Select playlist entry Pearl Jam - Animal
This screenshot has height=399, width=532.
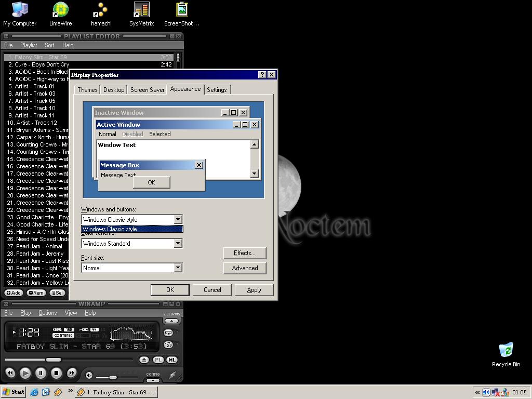pyautogui.click(x=37, y=246)
